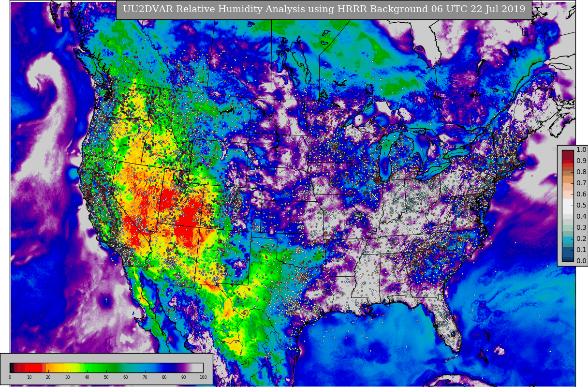
Task: Click the '0.4' label on right colorbar
Action: pyautogui.click(x=581, y=217)
